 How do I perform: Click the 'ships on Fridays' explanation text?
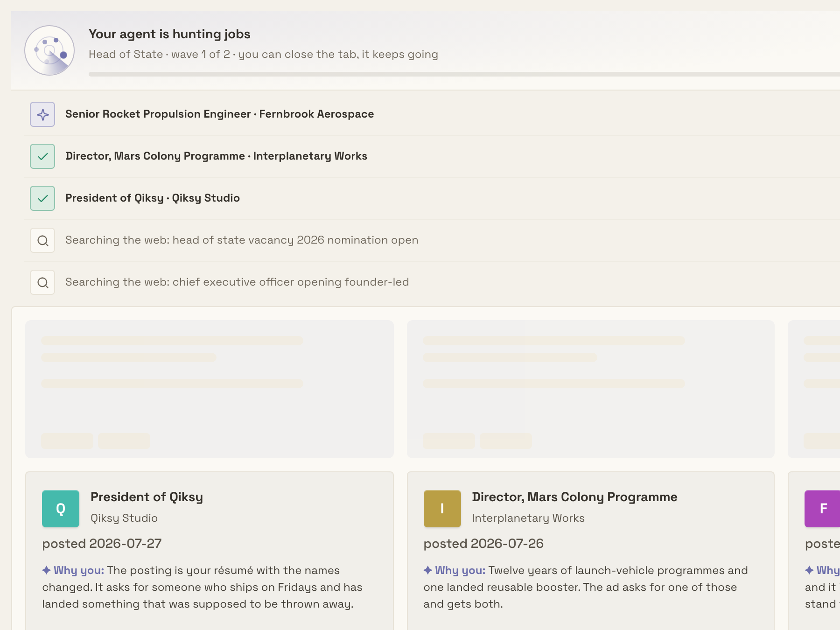[202, 587]
